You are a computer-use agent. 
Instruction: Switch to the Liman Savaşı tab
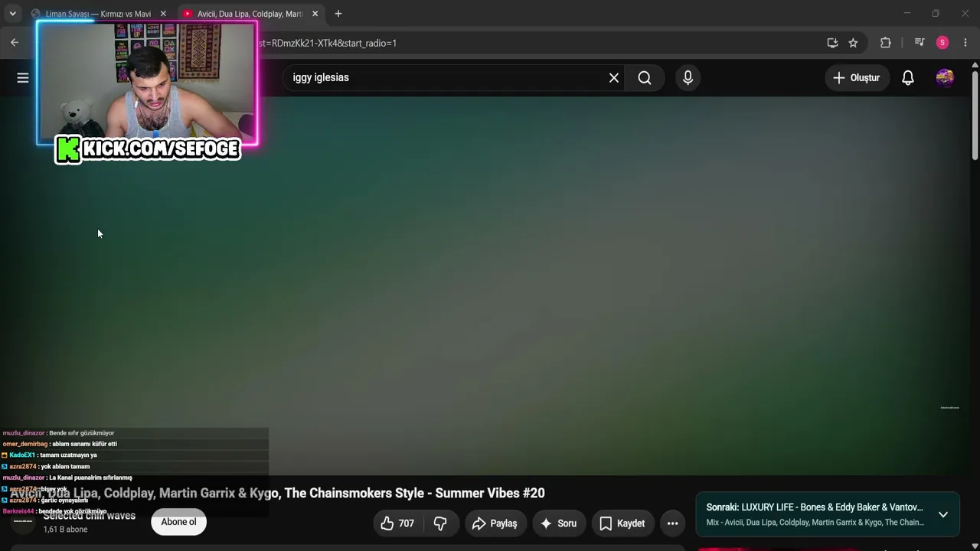tap(97, 14)
